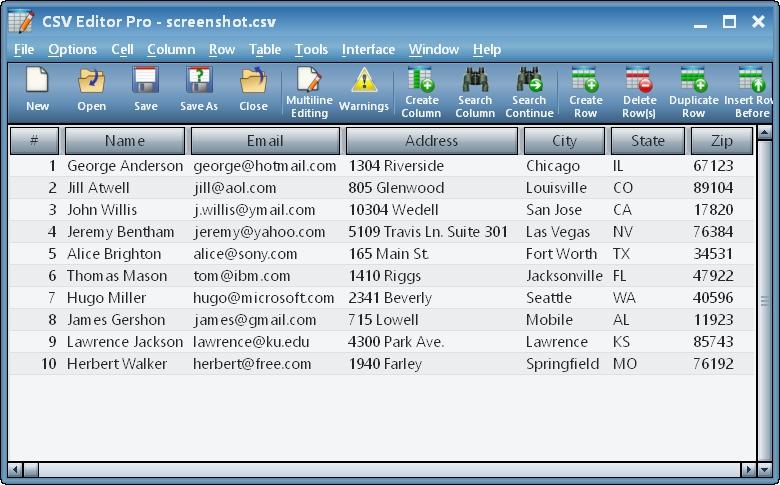Click the Email column header

(265, 141)
